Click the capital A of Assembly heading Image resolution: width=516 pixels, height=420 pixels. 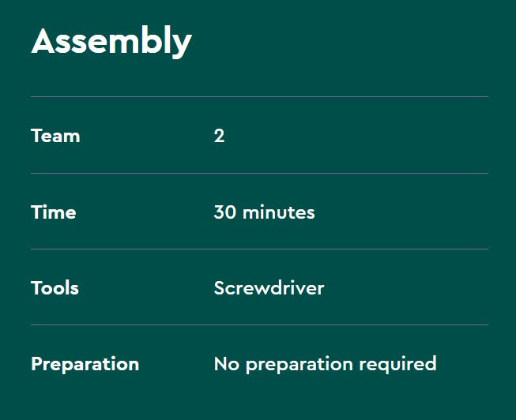coord(43,41)
